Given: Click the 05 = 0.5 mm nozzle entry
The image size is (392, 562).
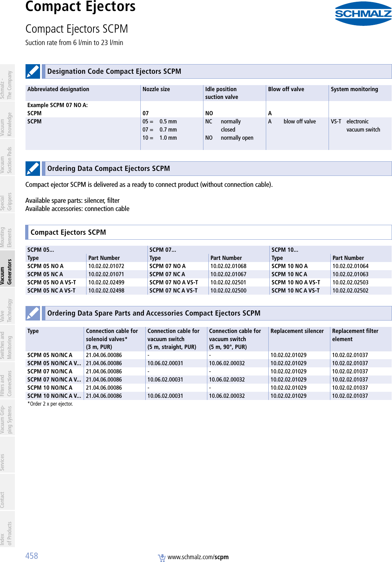Looking at the screenshot, I should 159,122.
